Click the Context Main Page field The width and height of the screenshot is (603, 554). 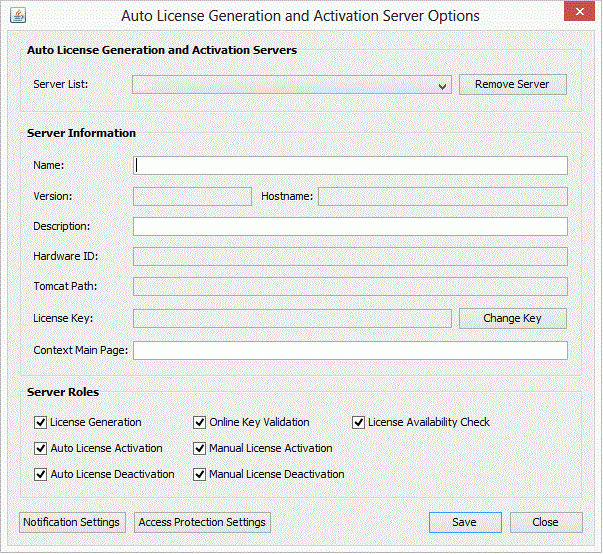pyautogui.click(x=350, y=351)
